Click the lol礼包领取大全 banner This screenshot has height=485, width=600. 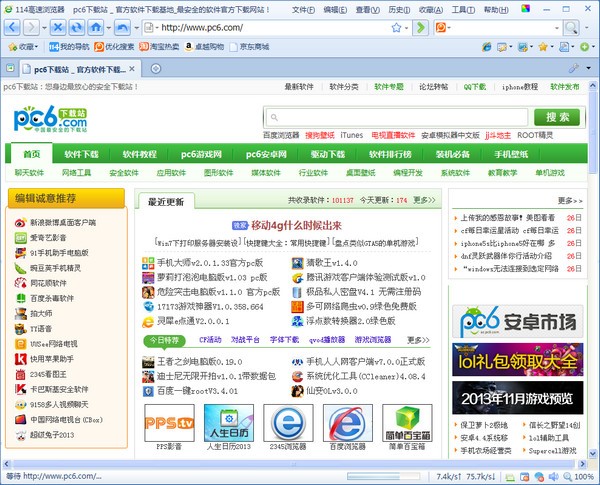(x=517, y=360)
